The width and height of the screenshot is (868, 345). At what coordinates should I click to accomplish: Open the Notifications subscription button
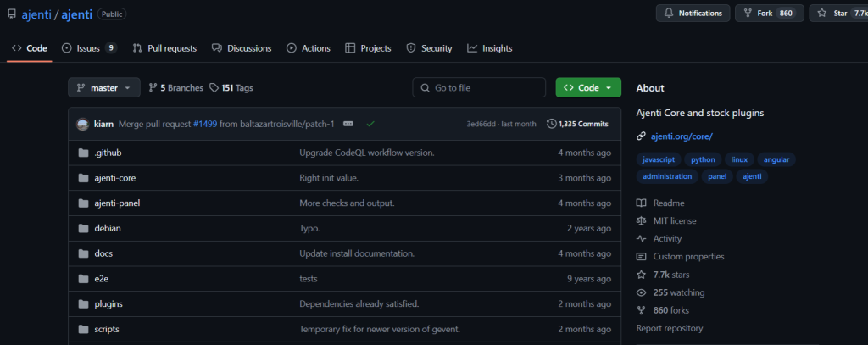[x=693, y=14]
